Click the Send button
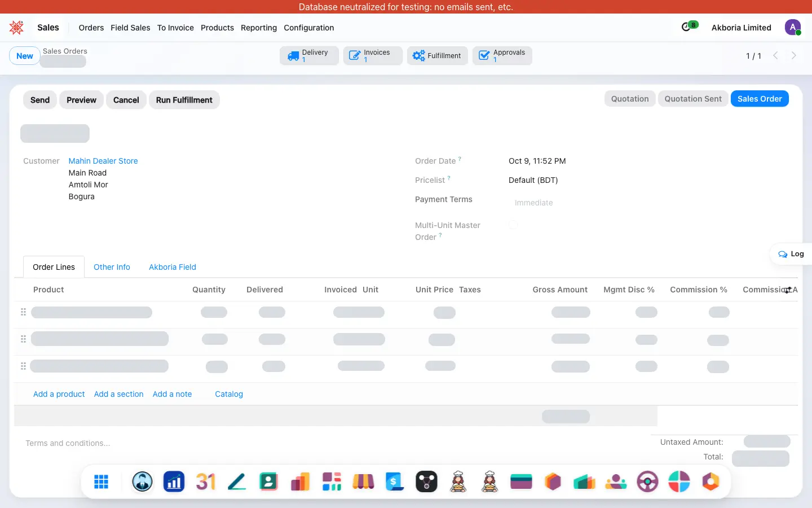 40,100
